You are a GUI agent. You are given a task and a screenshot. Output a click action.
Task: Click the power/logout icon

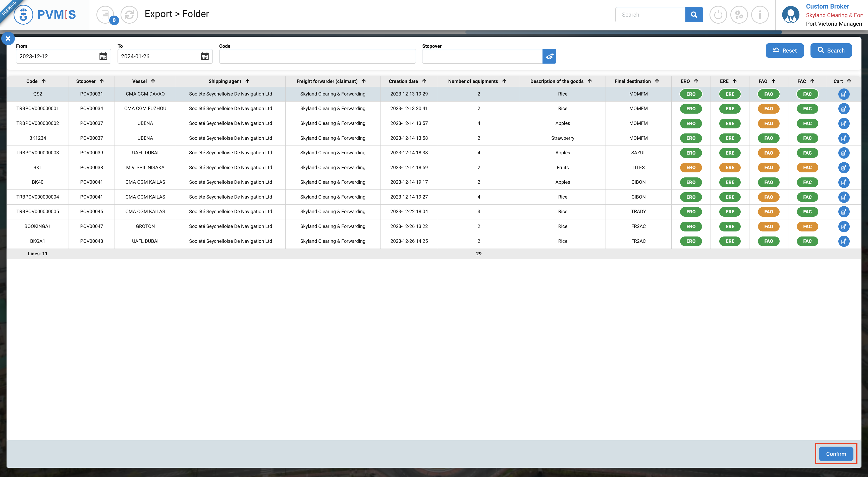pos(718,15)
